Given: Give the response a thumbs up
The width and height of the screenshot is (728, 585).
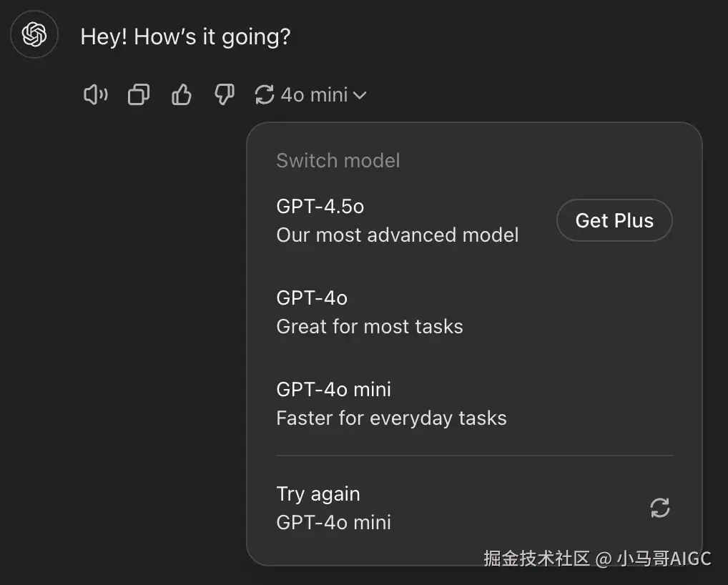Looking at the screenshot, I should point(182,94).
